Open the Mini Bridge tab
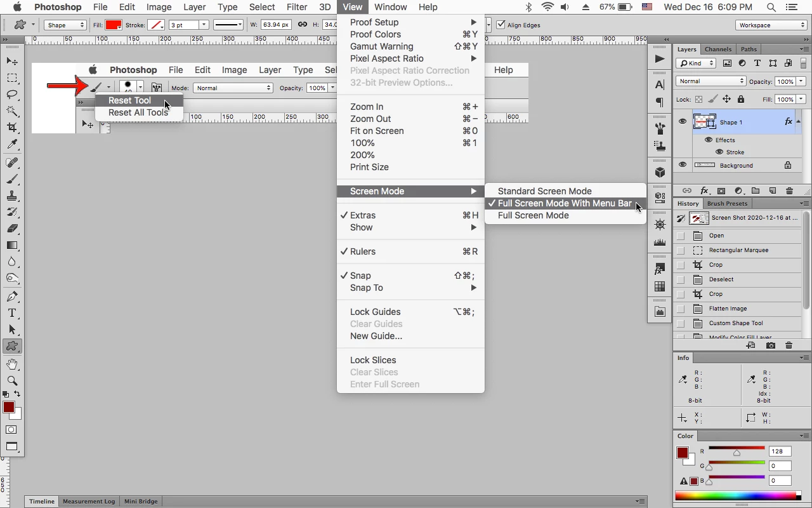Screen dimensions: 812x508 pyautogui.click(x=141, y=501)
